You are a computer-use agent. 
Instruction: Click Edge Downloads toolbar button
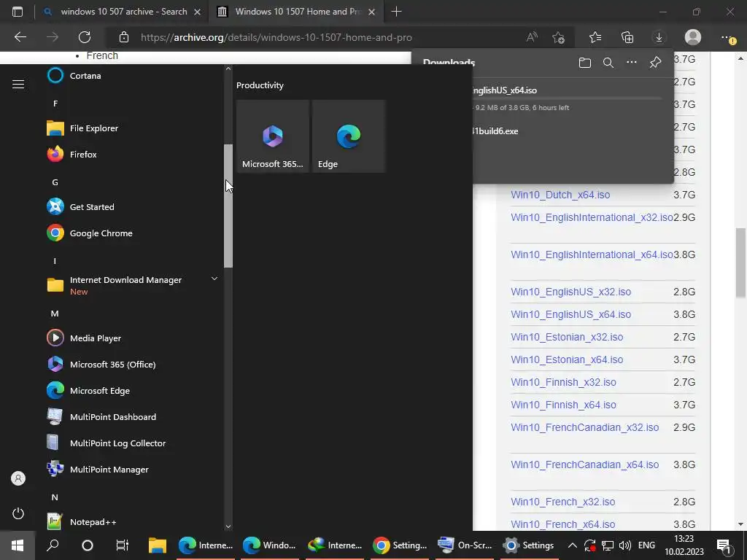pyautogui.click(x=659, y=37)
